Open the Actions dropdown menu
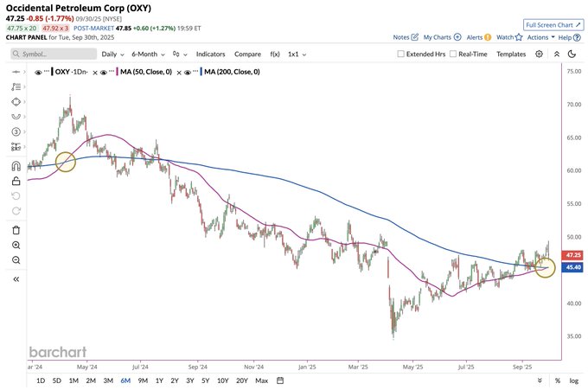 [x=540, y=37]
